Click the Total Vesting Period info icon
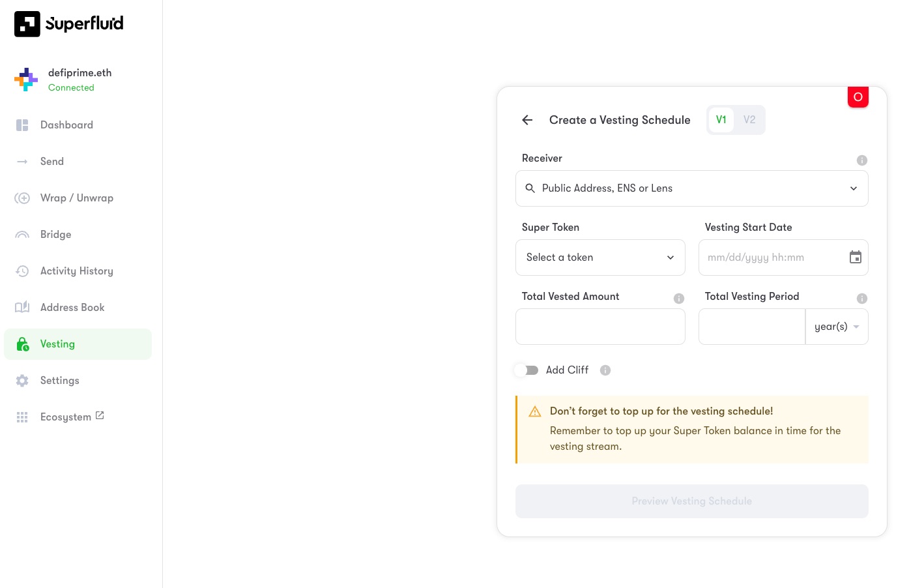924x588 pixels. point(861,299)
